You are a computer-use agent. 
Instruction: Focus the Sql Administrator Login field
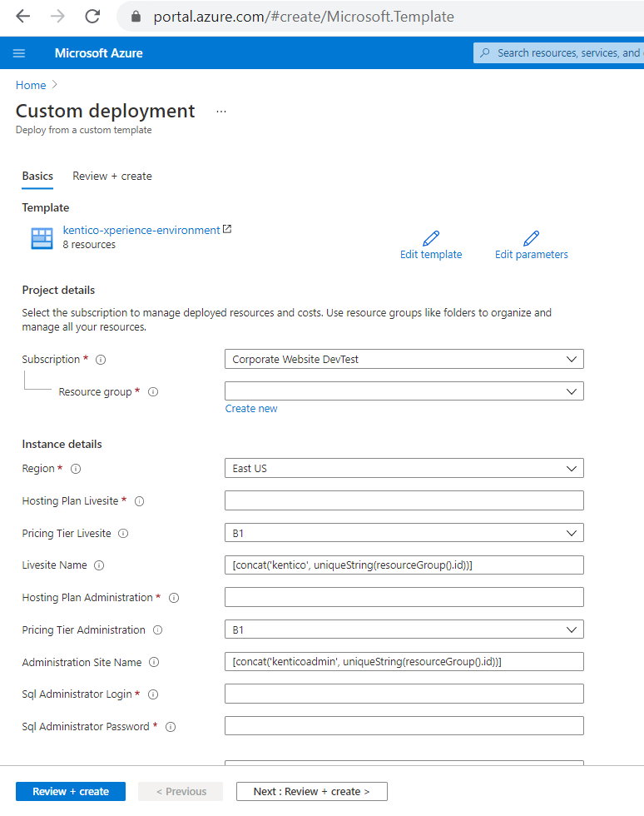click(404, 694)
